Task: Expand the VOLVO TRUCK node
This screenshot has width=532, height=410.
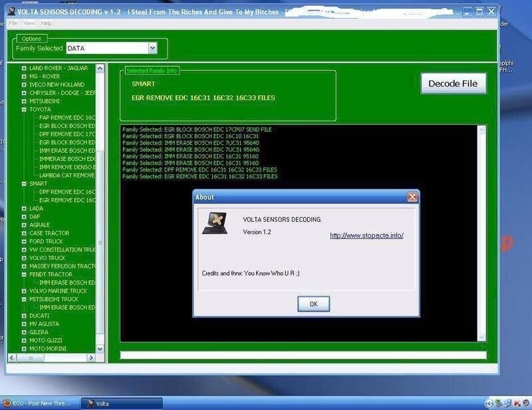Action: point(24,258)
